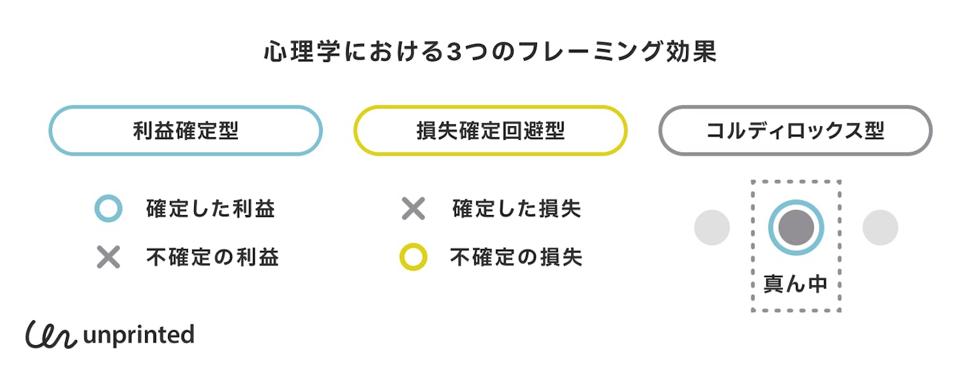This screenshot has height=368, width=980.
Task: Click the コルディロックス型 pill button
Action: click(795, 131)
